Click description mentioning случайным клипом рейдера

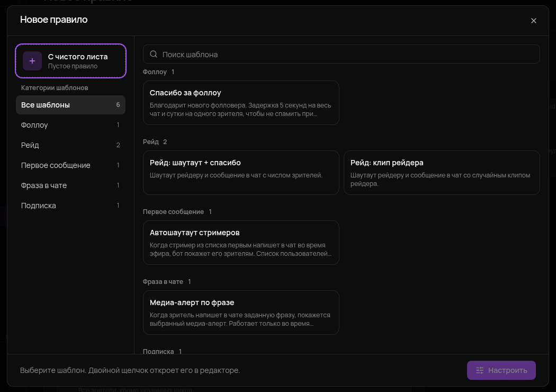point(441,180)
